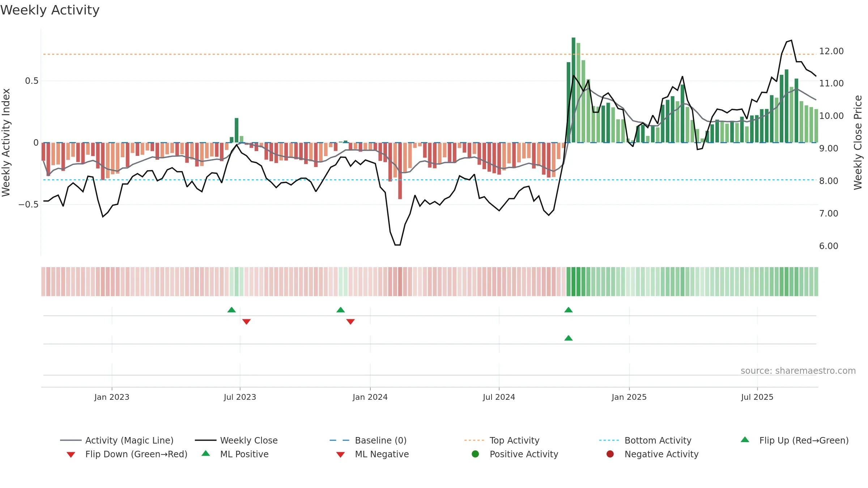This screenshot has height=488, width=868.
Task: Select the Flip Up marker near Jul 2023
Action: tap(231, 310)
